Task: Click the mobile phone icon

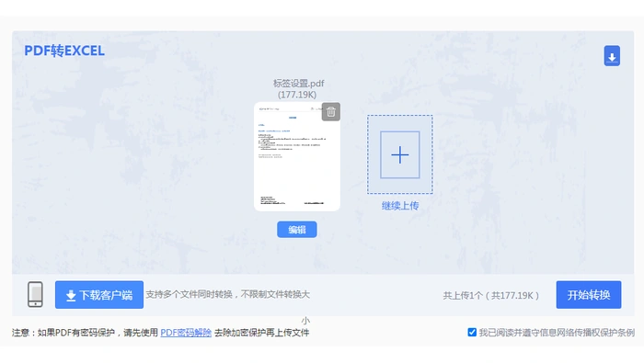Action: click(x=35, y=294)
